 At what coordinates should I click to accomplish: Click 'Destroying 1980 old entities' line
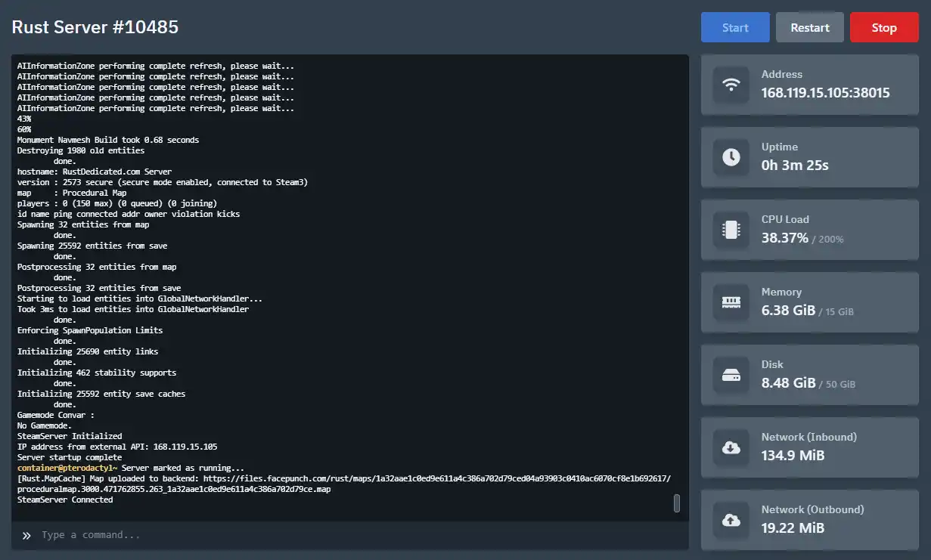pos(81,150)
